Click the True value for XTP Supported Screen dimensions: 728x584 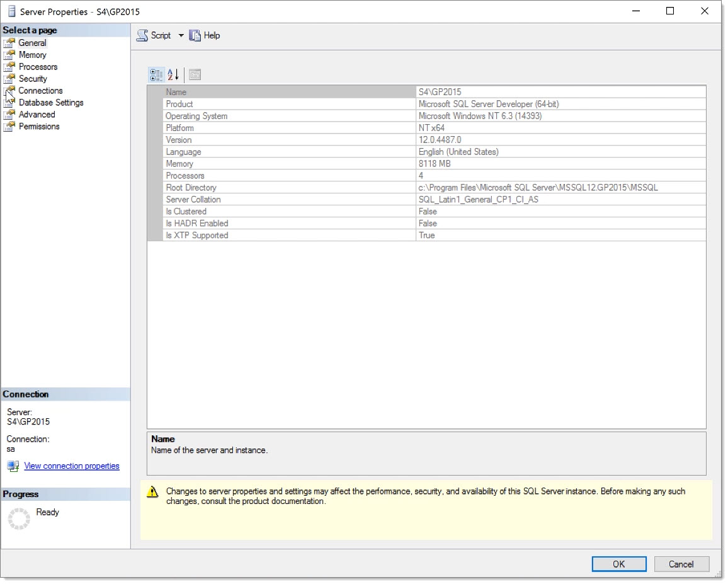coord(427,235)
